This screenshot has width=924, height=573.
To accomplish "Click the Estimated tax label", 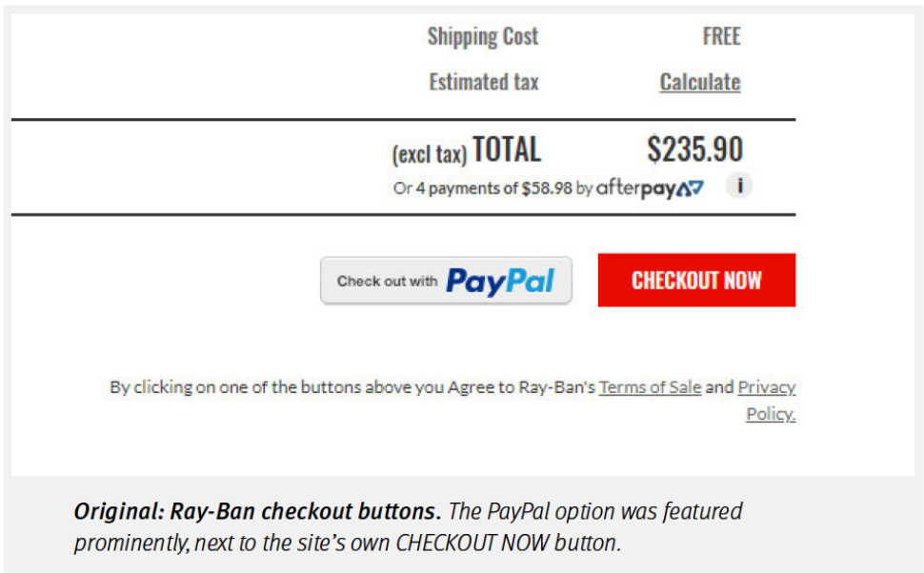I will click(483, 83).
